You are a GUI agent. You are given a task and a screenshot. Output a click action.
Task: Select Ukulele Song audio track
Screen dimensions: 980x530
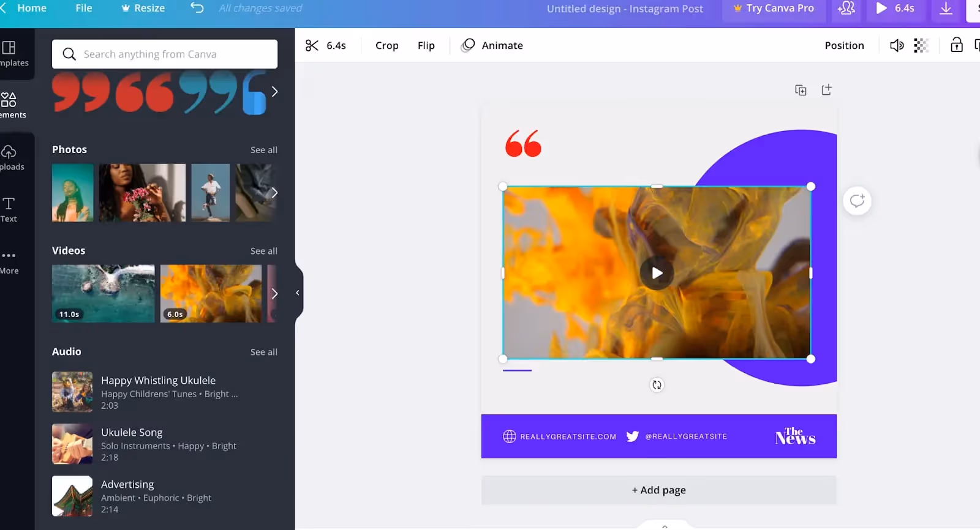[165, 444]
